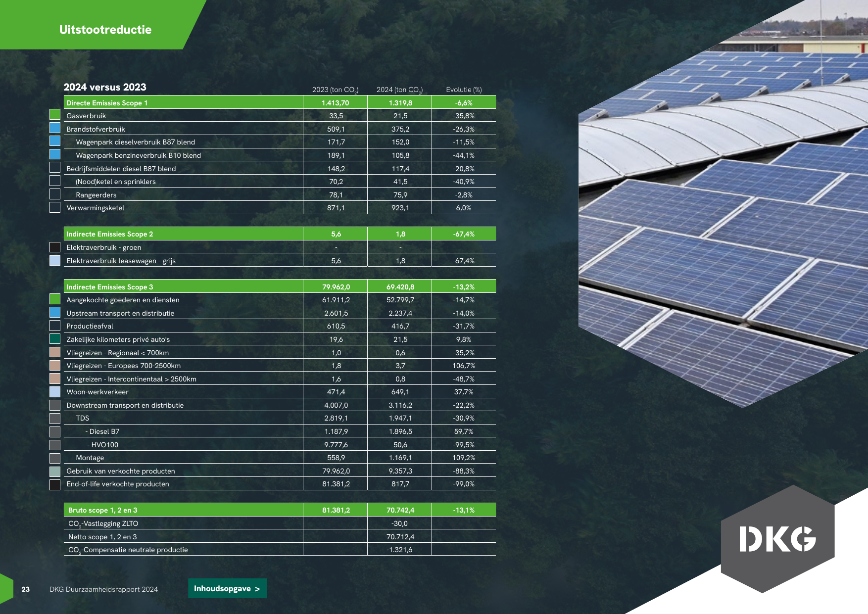868x614 pixels.
Task: Select the light blue swatch beside Woon-werkverkeer
Action: coord(55,392)
